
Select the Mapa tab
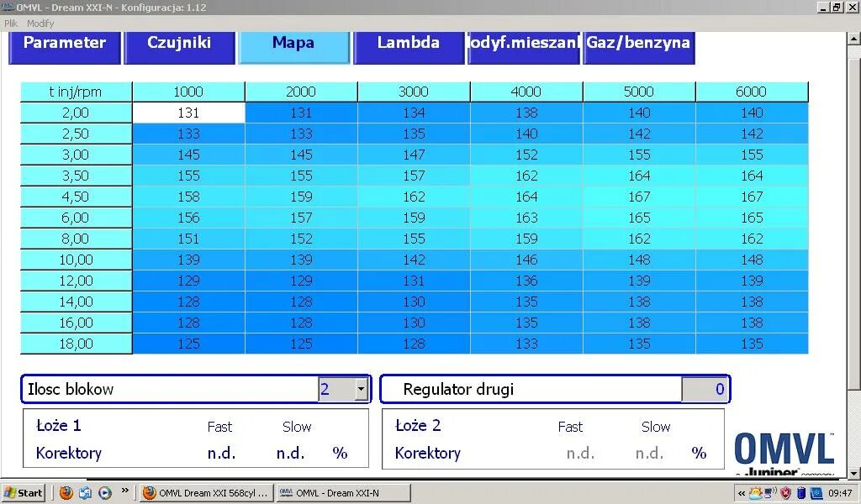293,47
